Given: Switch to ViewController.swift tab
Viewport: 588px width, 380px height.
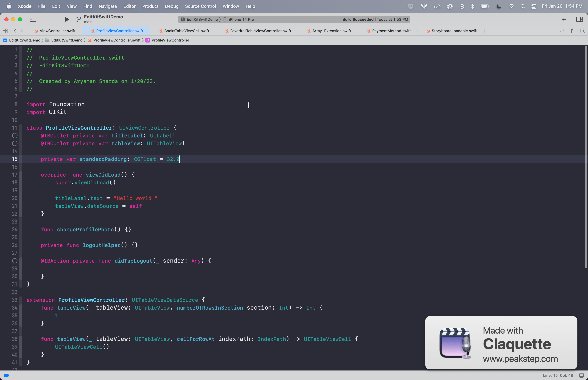Looking at the screenshot, I should pyautogui.click(x=55, y=31).
